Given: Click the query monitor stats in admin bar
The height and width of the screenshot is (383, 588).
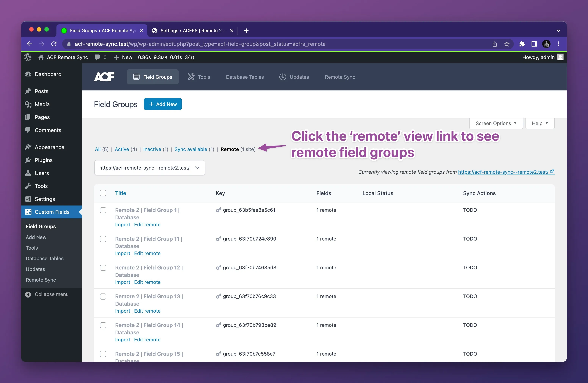Looking at the screenshot, I should click(x=166, y=57).
